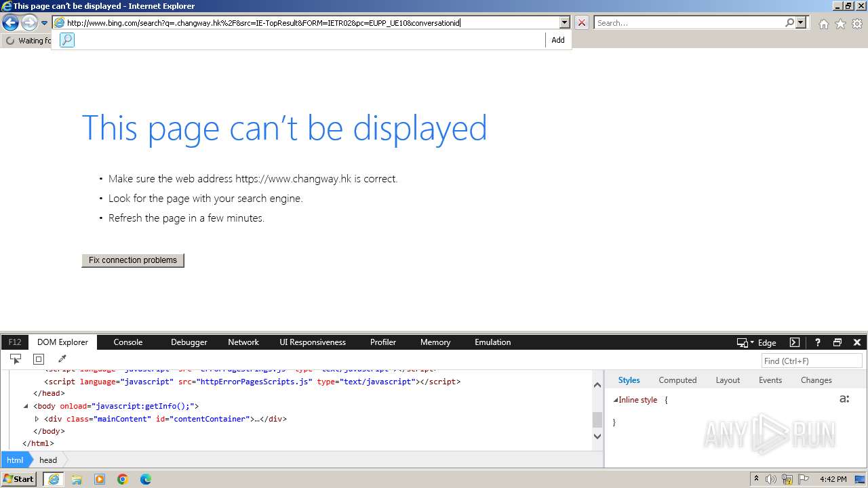This screenshot has width=868, height=488.
Task: Unpin developer tools window icon
Action: coord(837,342)
